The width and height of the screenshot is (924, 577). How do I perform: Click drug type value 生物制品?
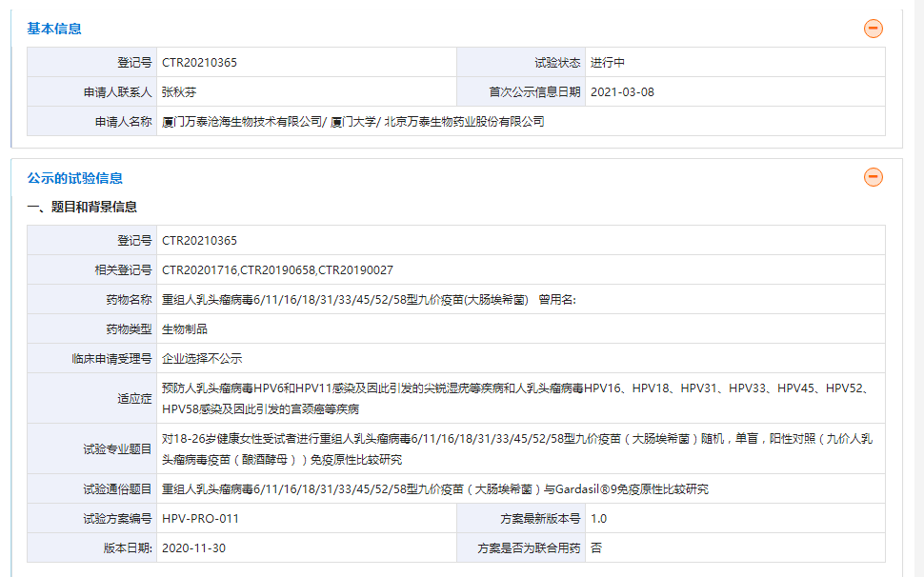185,328
